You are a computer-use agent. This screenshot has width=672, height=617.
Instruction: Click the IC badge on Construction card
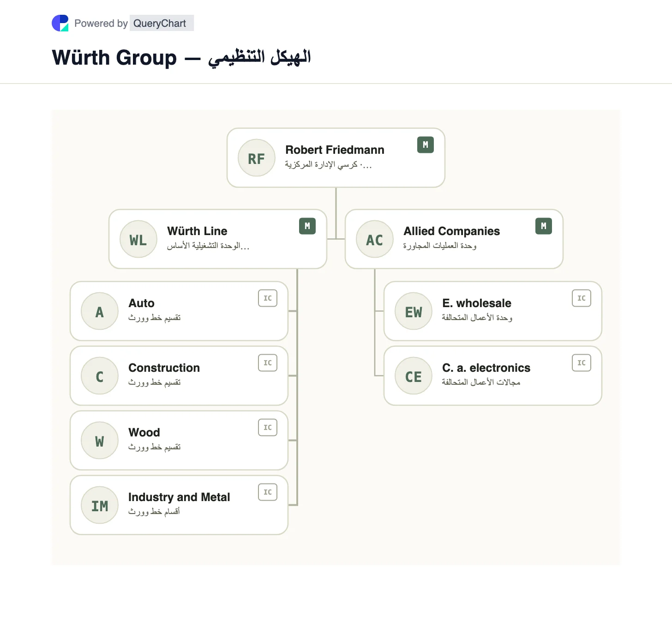click(x=268, y=363)
